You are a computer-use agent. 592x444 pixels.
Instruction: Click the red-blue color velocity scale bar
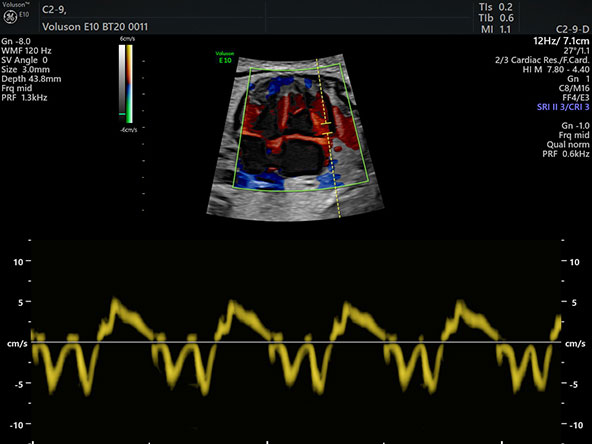pos(129,84)
